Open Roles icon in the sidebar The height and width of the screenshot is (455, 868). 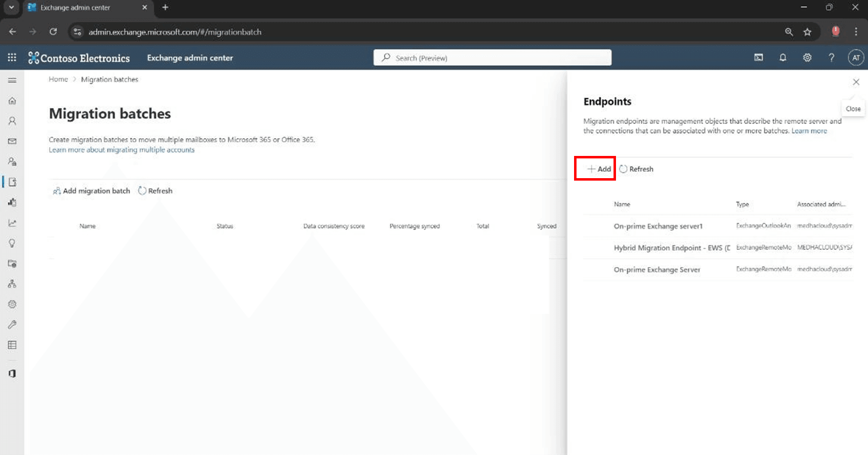[x=12, y=162]
